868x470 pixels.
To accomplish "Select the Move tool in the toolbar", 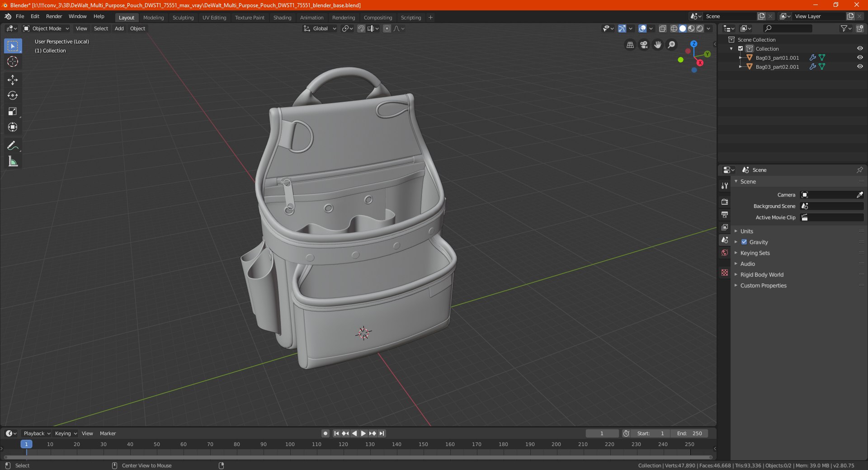I will coord(13,80).
